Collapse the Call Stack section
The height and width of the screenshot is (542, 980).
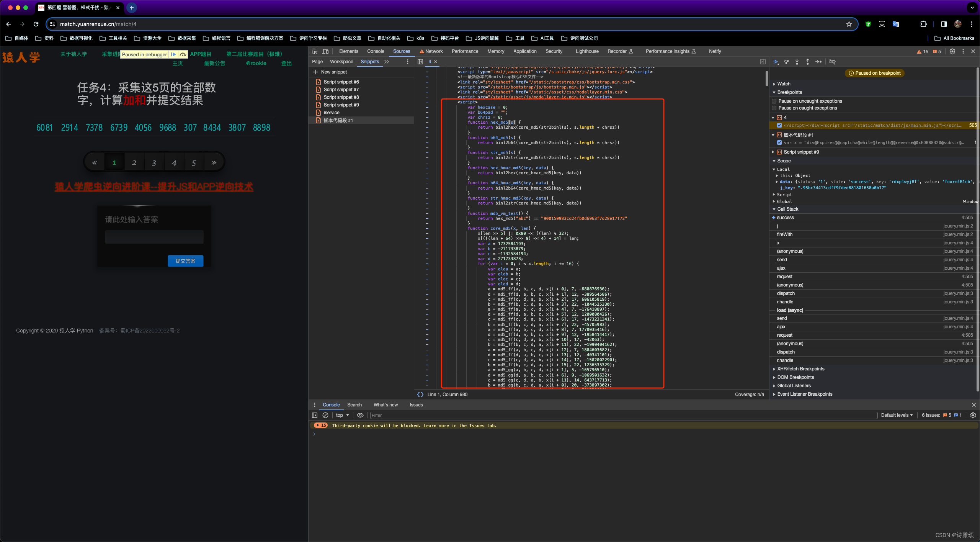pos(787,209)
